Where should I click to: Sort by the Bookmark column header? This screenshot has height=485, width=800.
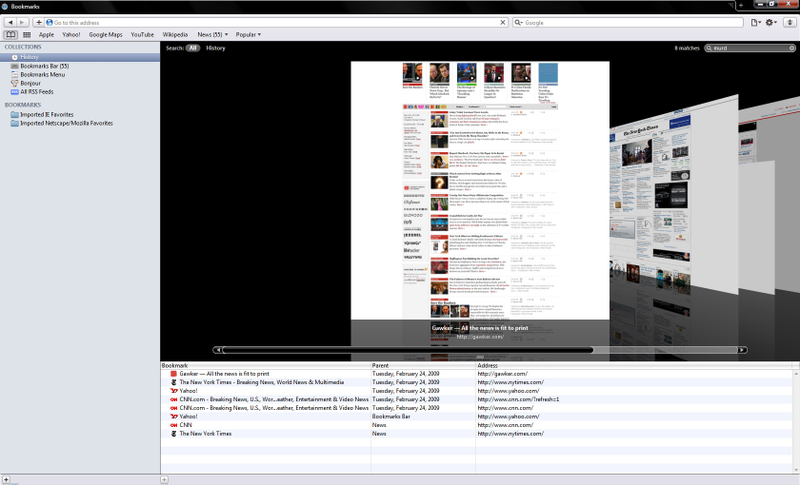266,365
